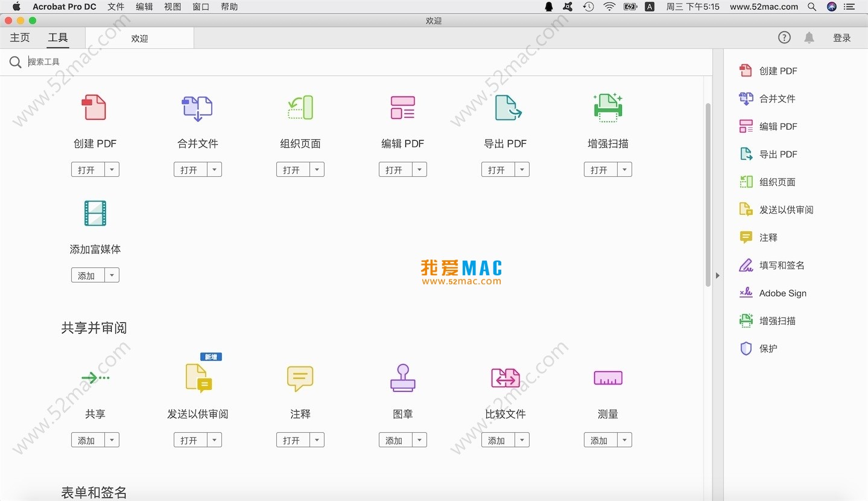Expand dropdown arrow beside 添加富媒体 添加
The width and height of the screenshot is (868, 501).
click(x=112, y=275)
